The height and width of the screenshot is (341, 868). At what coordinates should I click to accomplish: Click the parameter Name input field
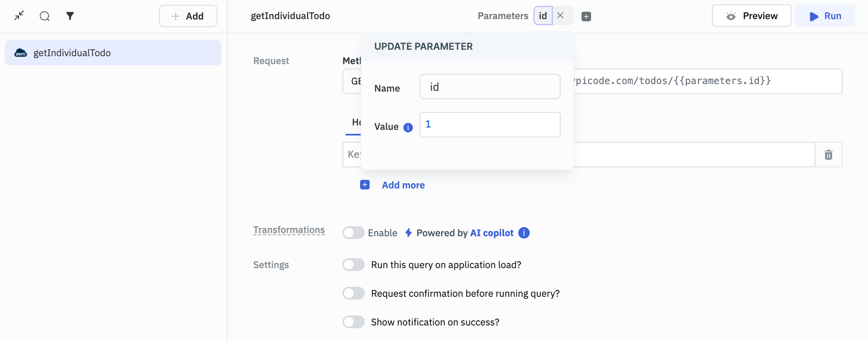[490, 86]
